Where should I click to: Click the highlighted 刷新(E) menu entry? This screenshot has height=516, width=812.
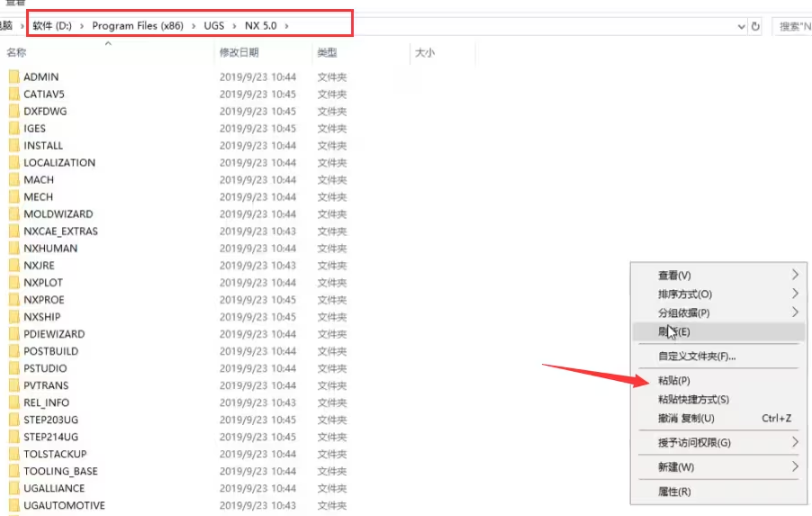[718, 331]
